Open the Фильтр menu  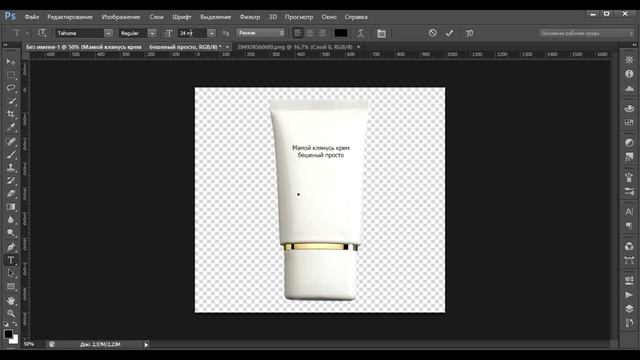(250, 17)
